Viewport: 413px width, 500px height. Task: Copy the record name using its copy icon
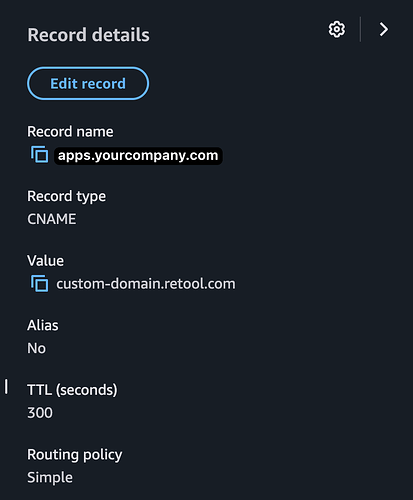click(x=40, y=154)
